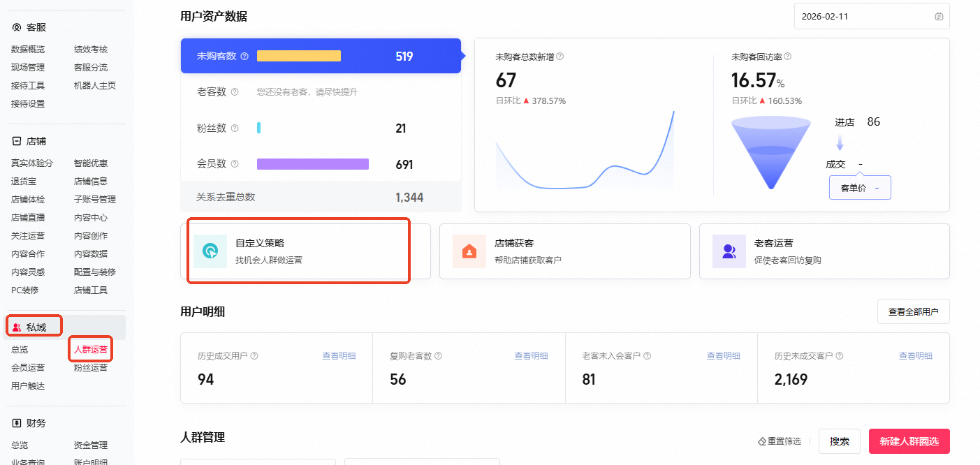Click the 店铺 section icon in sidebar

[x=17, y=141]
